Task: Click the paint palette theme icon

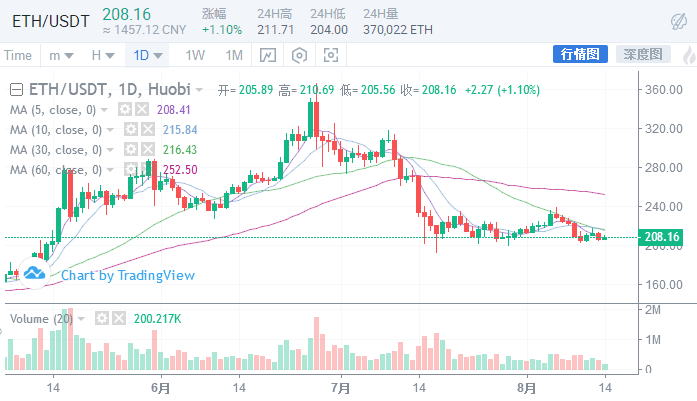Action: tap(677, 21)
